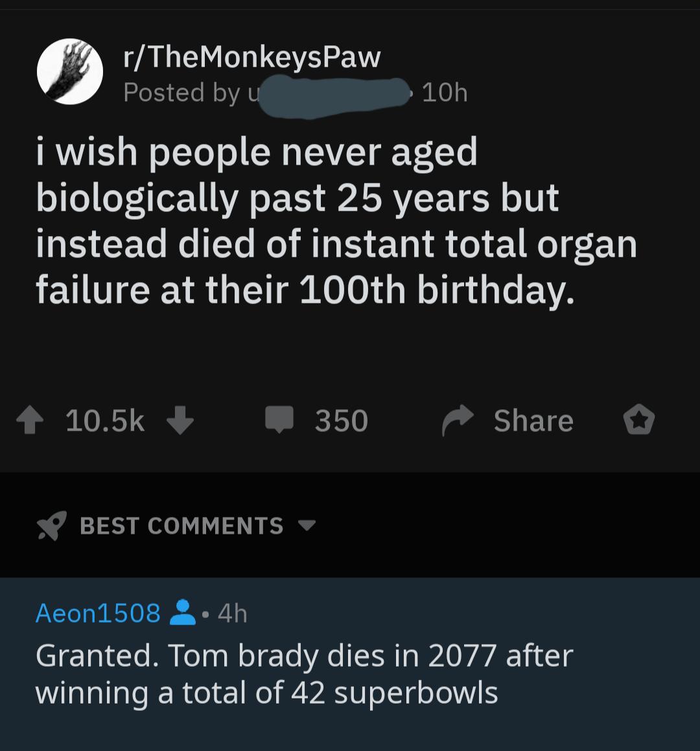Downvote the post
700x751 pixels.
180,420
